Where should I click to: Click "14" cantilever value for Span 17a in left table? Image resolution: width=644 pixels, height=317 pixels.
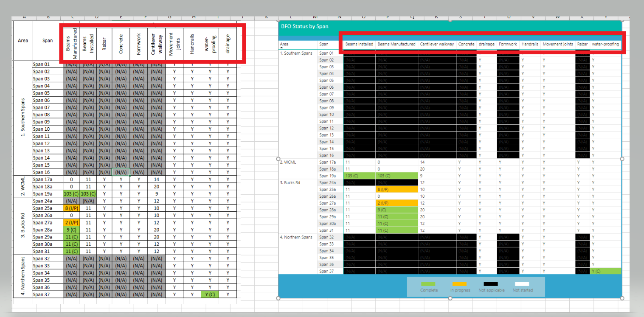click(x=156, y=180)
